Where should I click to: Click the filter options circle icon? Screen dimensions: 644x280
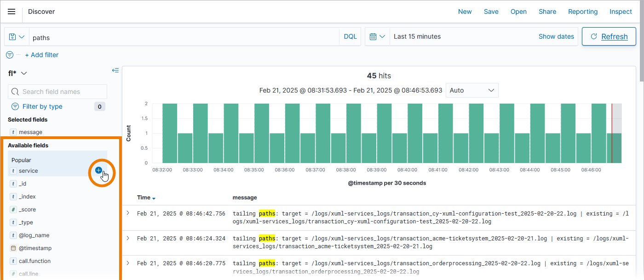(x=10, y=55)
